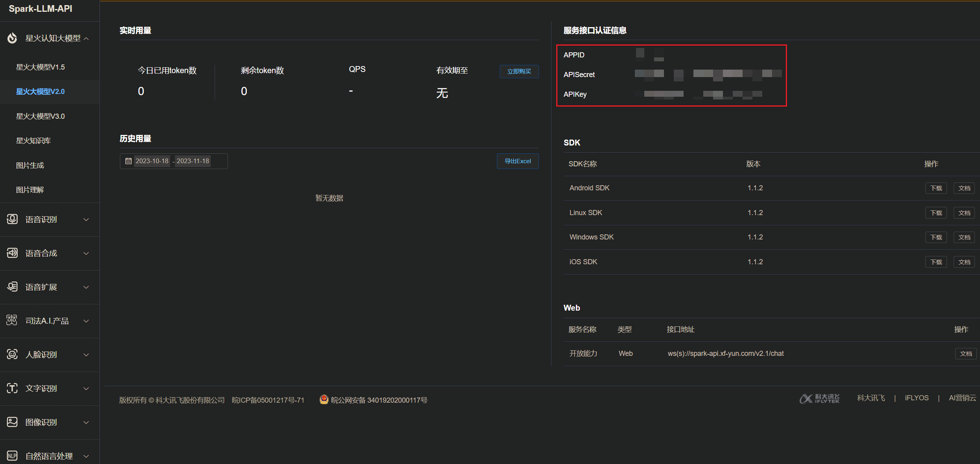Image resolution: width=980 pixels, height=464 pixels.
Task: Expand the 语音识别 menu chevron
Action: 86,219
